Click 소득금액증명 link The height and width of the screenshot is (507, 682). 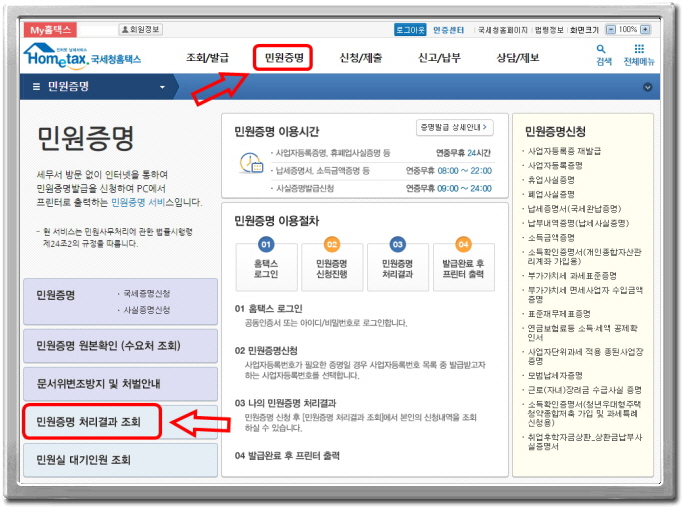pyautogui.click(x=551, y=237)
